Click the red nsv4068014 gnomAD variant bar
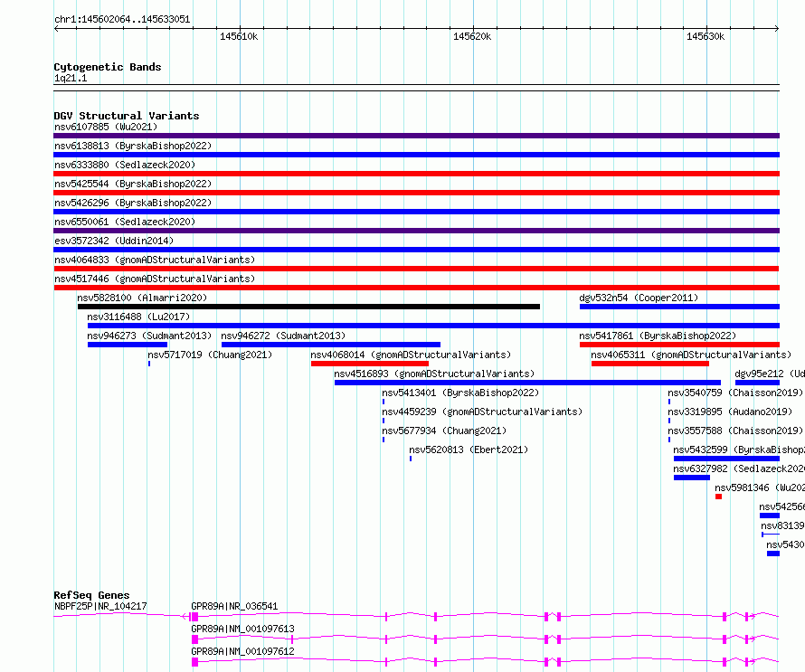The height and width of the screenshot is (672, 805). pyautogui.click(x=370, y=364)
